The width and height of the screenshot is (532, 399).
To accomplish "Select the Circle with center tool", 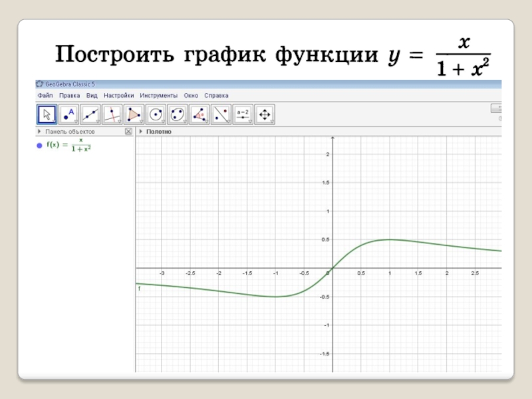I will pos(156,114).
